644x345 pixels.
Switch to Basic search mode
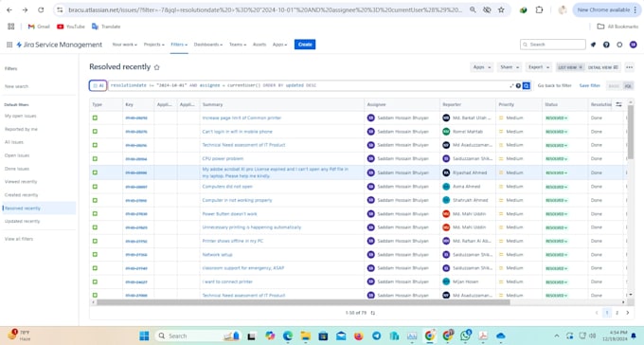tap(614, 85)
